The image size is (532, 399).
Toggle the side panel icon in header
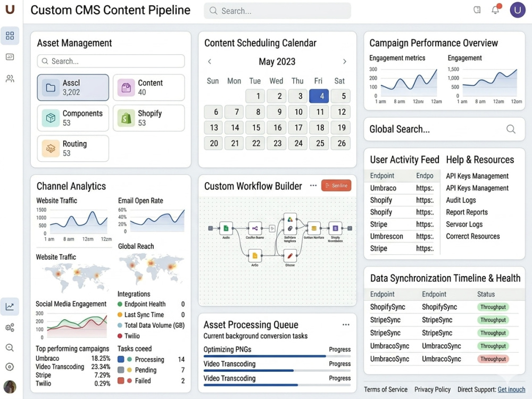click(x=477, y=10)
